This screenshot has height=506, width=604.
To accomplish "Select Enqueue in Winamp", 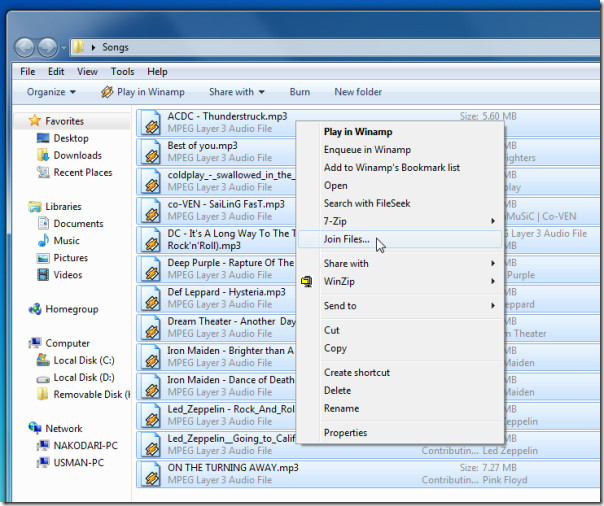I will [x=399, y=149].
